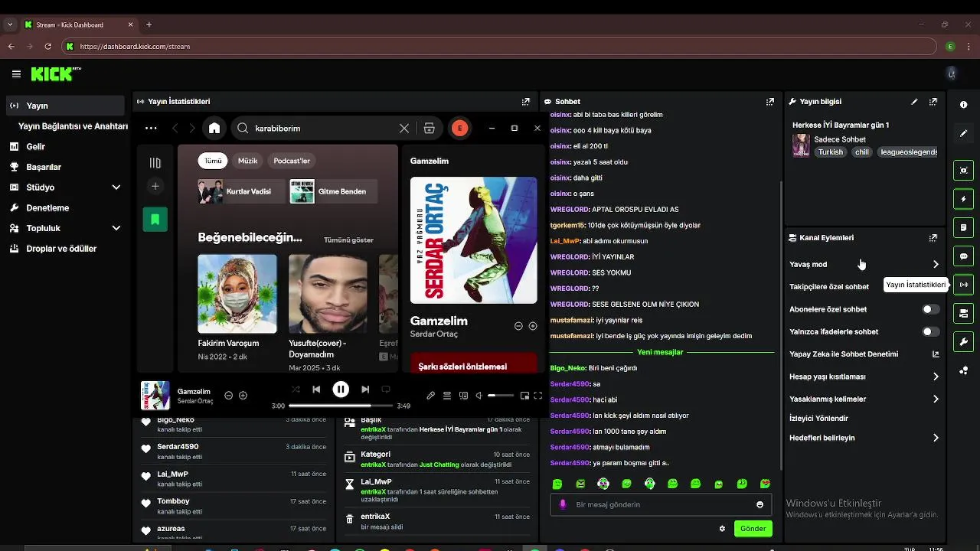The height and width of the screenshot is (551, 980).
Task: Pause the playing song Gamzelim
Action: [x=341, y=390]
